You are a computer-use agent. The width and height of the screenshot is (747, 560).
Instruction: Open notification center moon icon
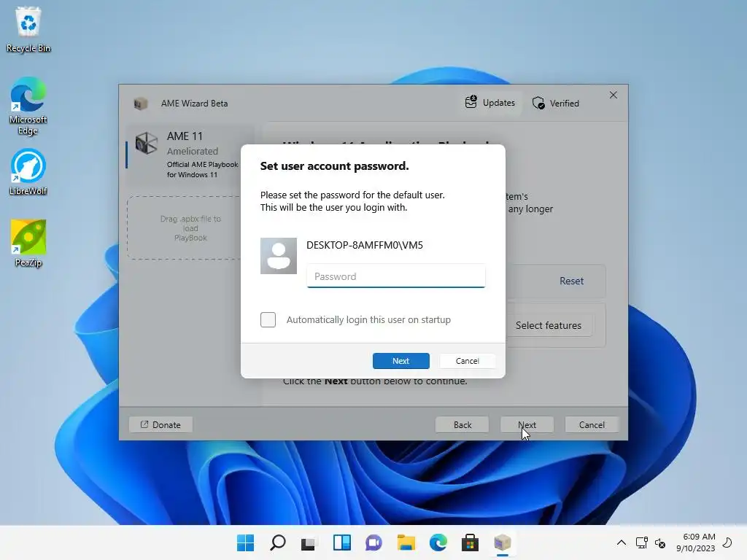727,542
